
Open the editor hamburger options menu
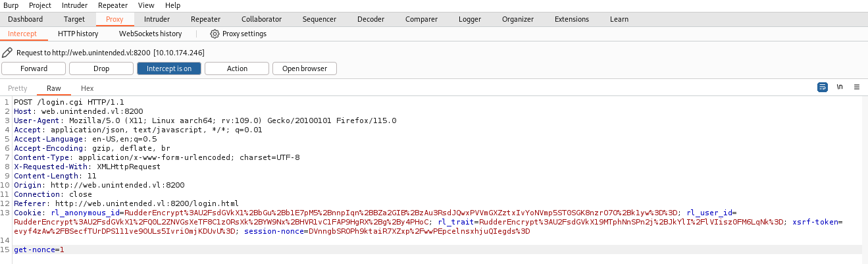click(857, 87)
